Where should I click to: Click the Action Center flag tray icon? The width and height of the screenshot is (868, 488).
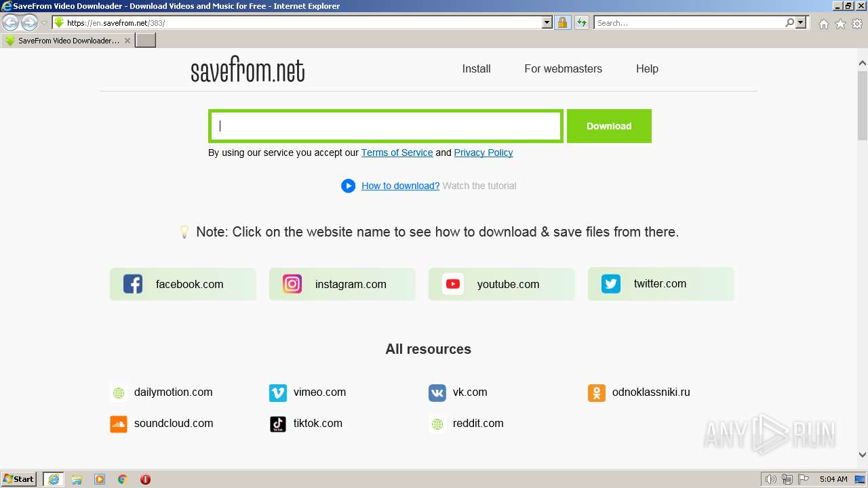(x=804, y=479)
